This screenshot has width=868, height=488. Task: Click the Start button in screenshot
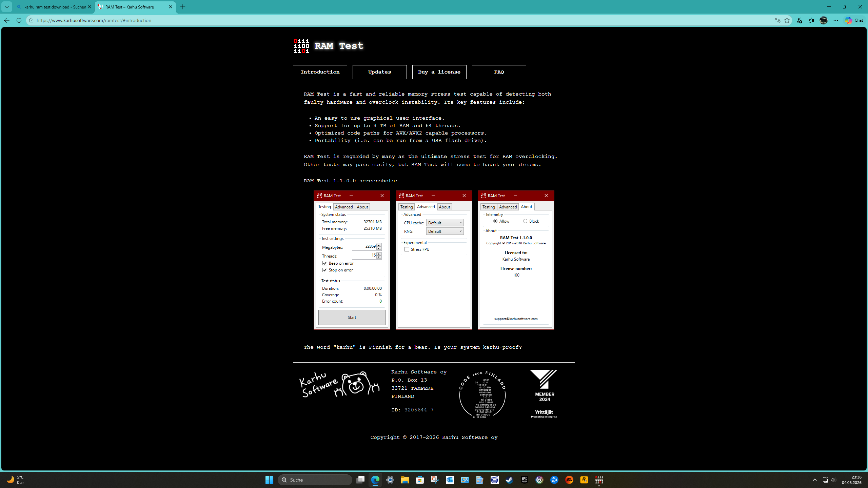pos(352,318)
